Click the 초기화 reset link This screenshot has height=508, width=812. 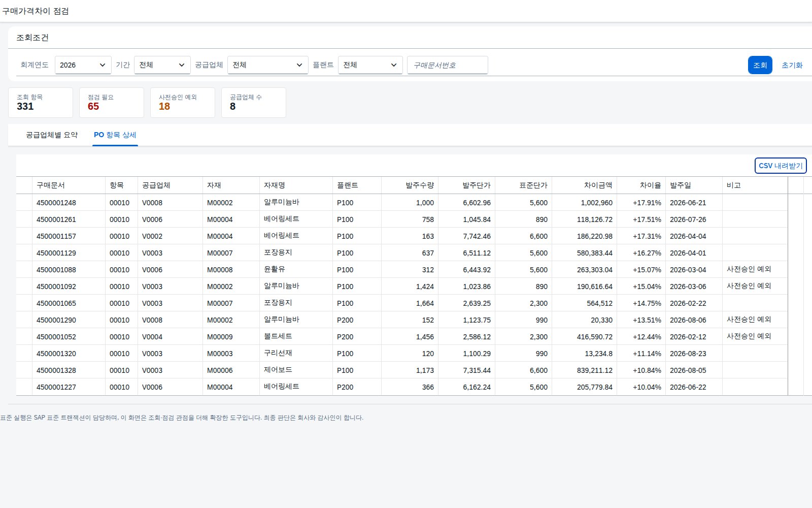pos(792,65)
